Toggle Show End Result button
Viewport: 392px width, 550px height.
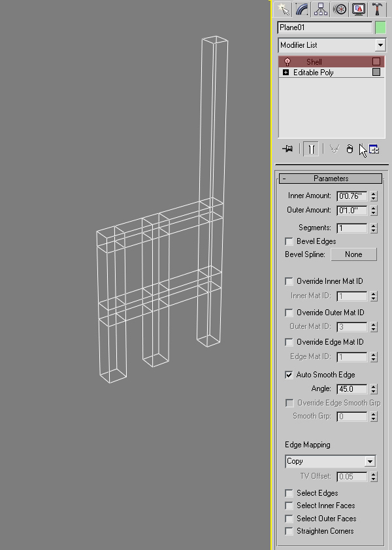[312, 149]
